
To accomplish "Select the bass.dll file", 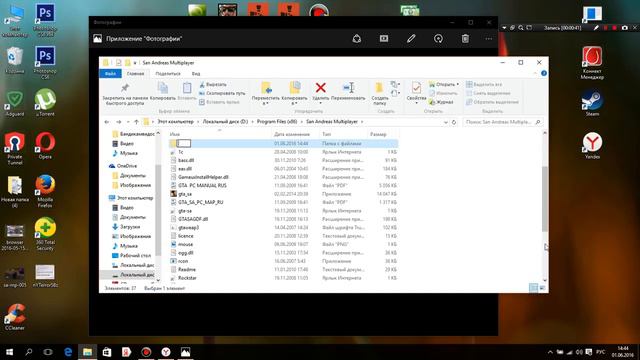I will [x=186, y=160].
